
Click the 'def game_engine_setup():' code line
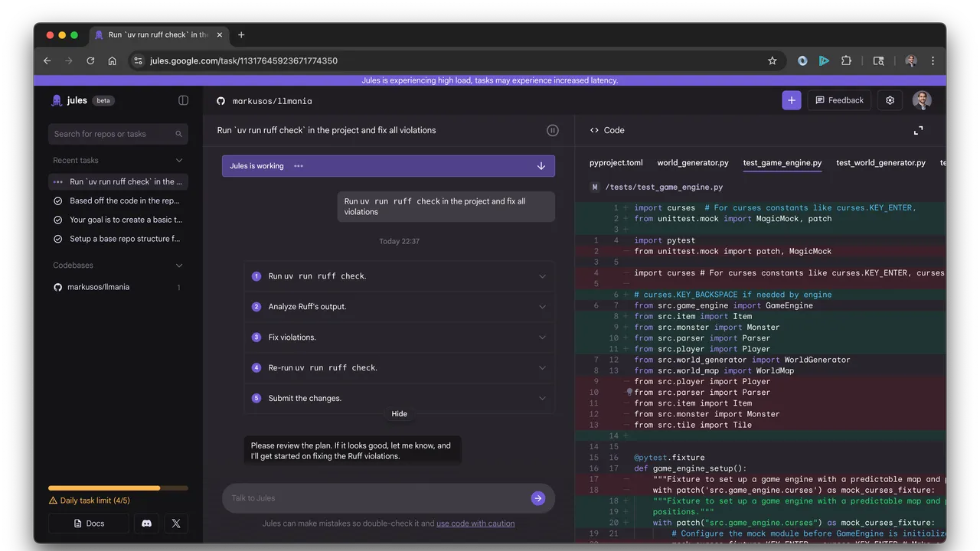(691, 468)
